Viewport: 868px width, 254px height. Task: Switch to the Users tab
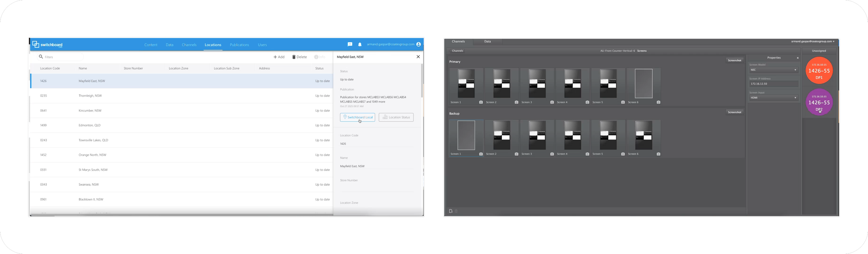tap(262, 45)
